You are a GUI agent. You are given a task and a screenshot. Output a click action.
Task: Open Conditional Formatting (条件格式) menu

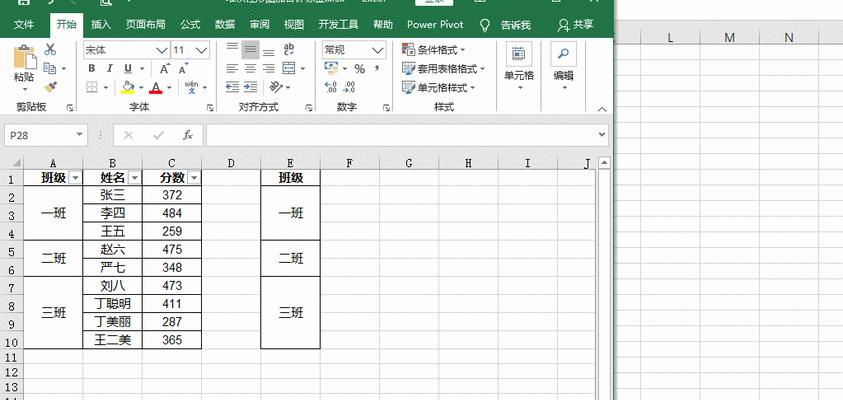point(433,50)
